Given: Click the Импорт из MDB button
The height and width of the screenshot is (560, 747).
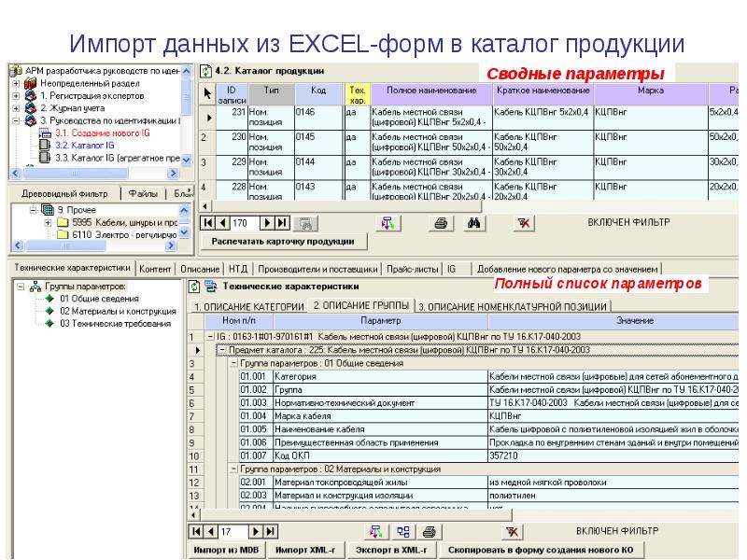Looking at the screenshot, I should 228,550.
